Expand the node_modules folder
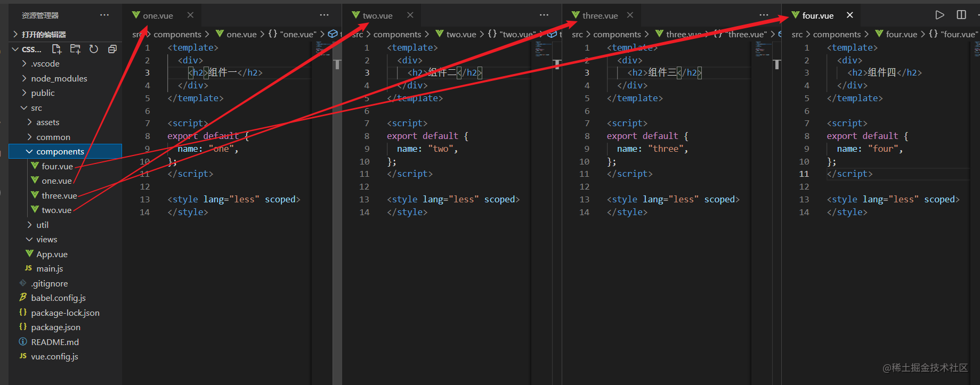 [59, 78]
